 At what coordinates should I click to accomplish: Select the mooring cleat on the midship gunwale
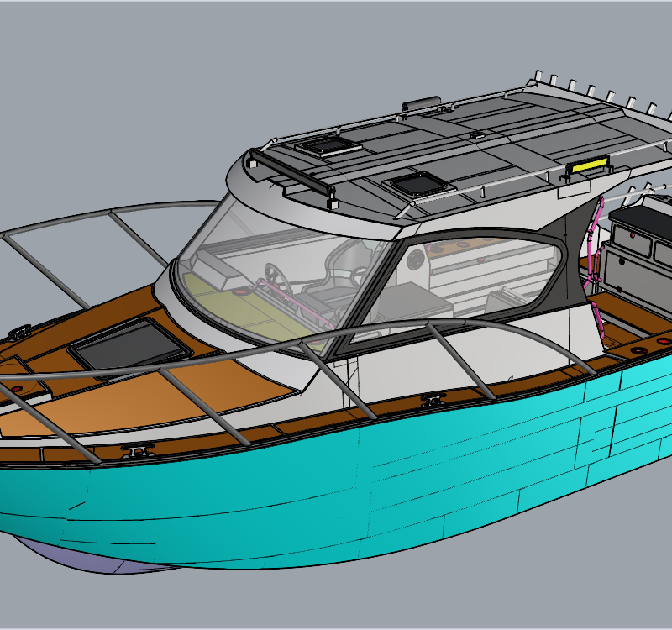pyautogui.click(x=432, y=401)
